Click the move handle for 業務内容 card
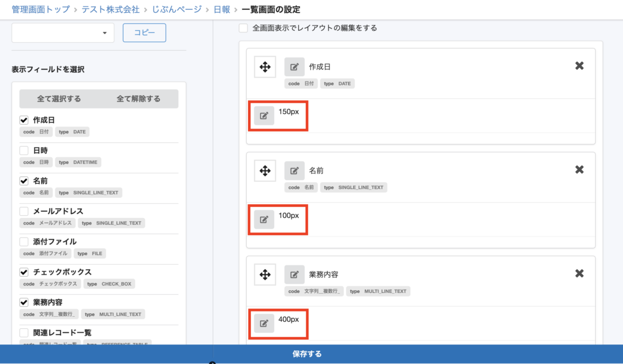 click(265, 275)
